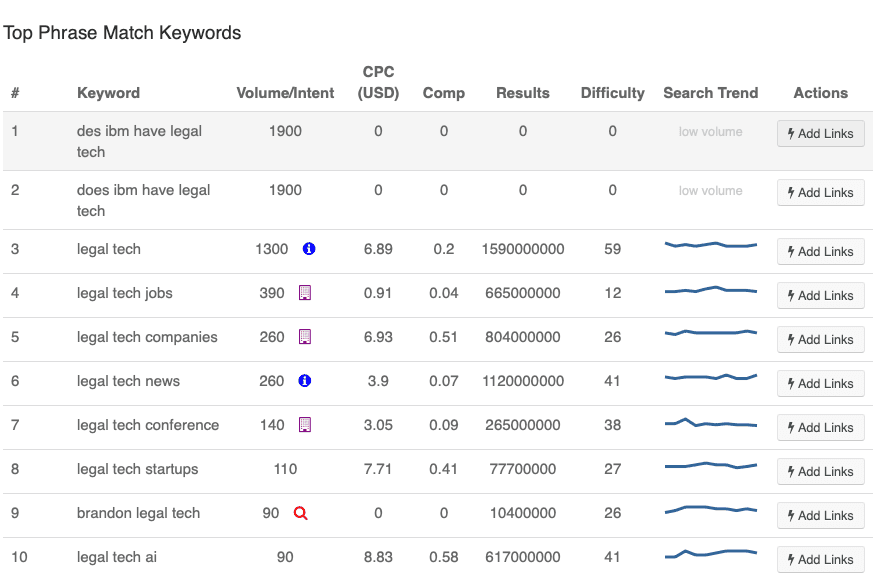This screenshot has height=581, width=879.
Task: Sort by the Difficulty column header
Action: [x=612, y=93]
